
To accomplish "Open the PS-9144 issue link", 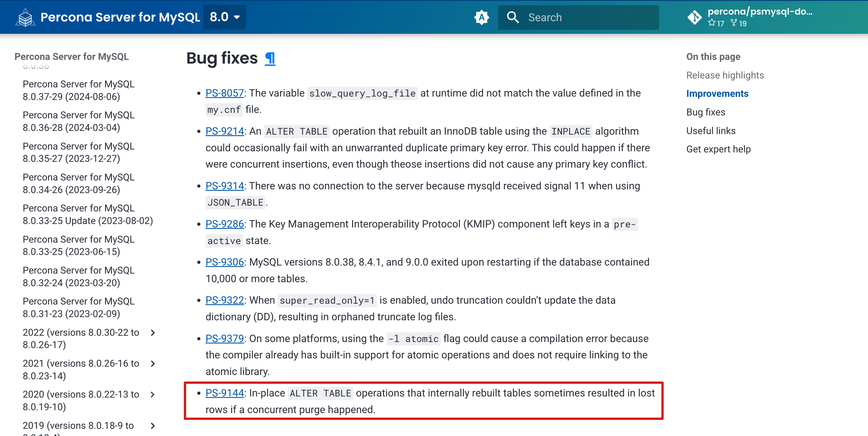I will click(x=224, y=393).
